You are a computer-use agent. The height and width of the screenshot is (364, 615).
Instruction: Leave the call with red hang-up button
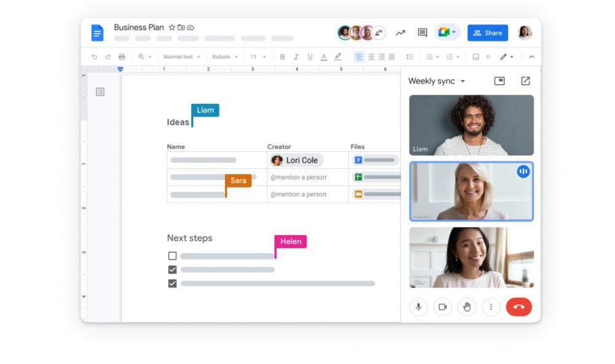(519, 307)
